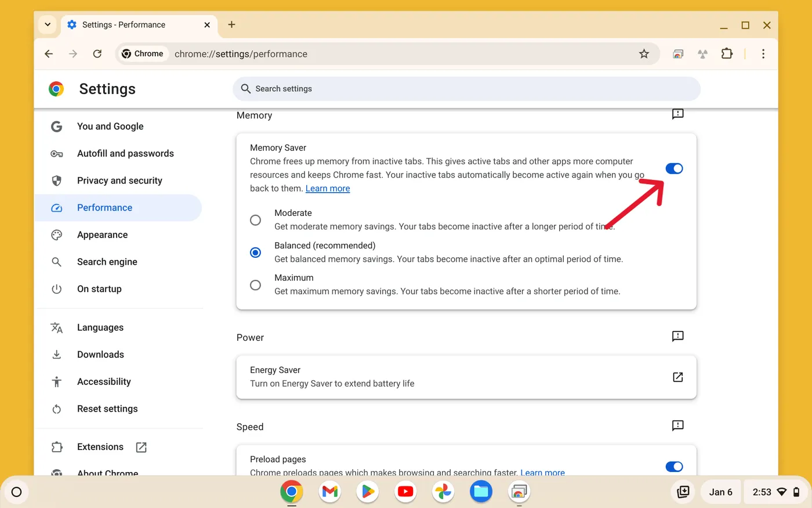Open Chrome three-dot menu
This screenshot has width=812, height=508.
[763, 54]
